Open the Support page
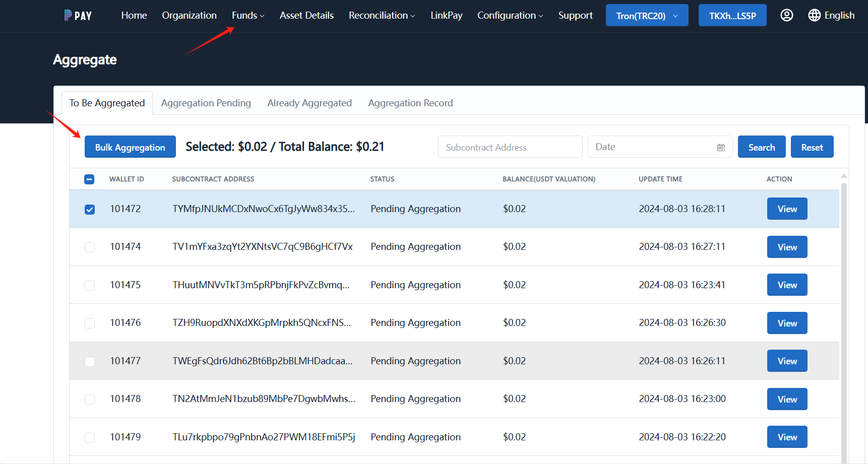The image size is (868, 464). pos(576,15)
